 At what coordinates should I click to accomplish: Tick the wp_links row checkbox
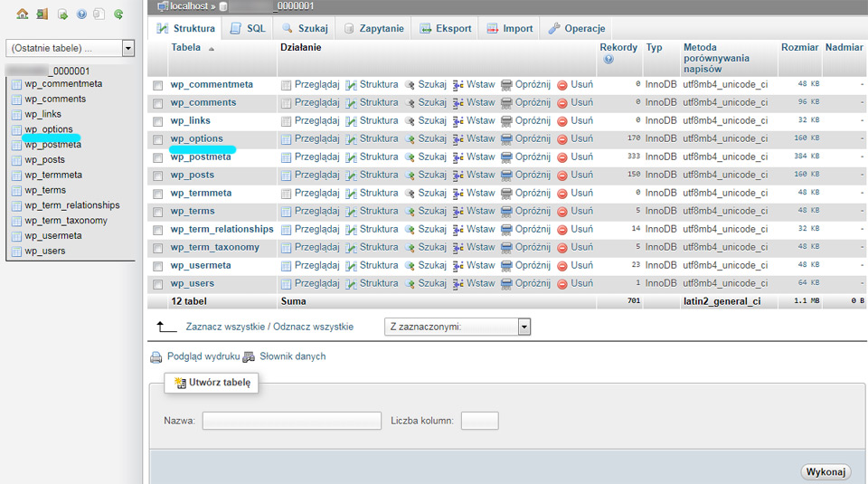tap(158, 122)
